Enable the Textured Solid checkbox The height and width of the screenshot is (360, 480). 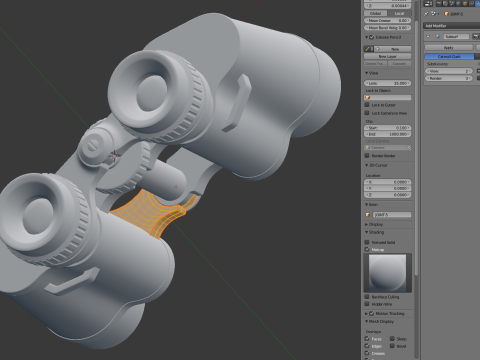click(x=367, y=242)
